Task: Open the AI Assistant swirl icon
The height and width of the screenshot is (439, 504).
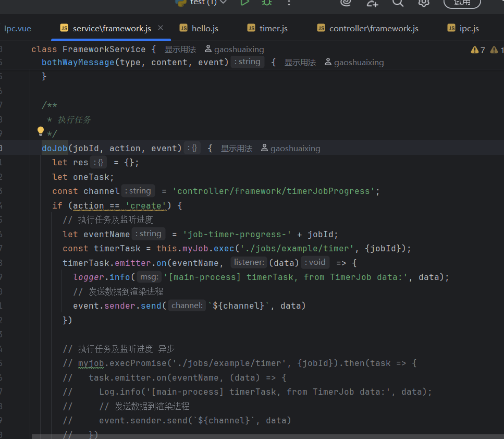Action: click(x=346, y=3)
